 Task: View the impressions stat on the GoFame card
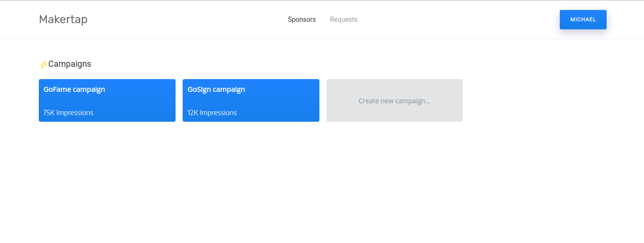(68, 113)
